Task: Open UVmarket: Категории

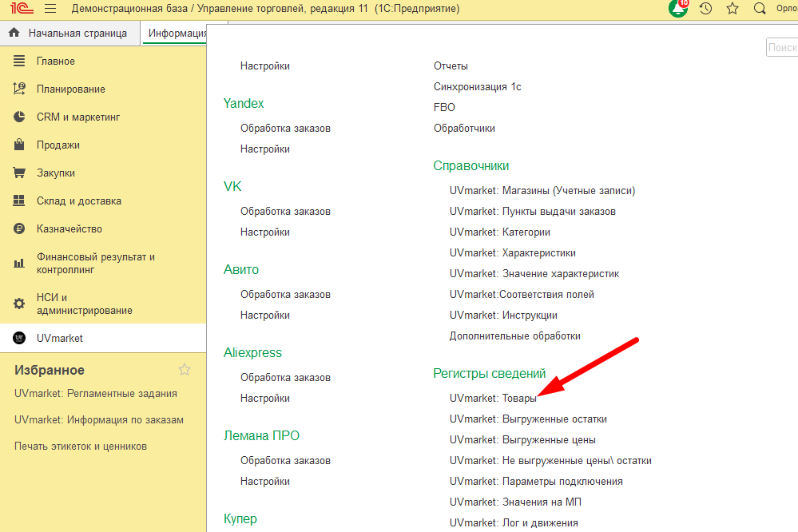Action: (x=500, y=232)
